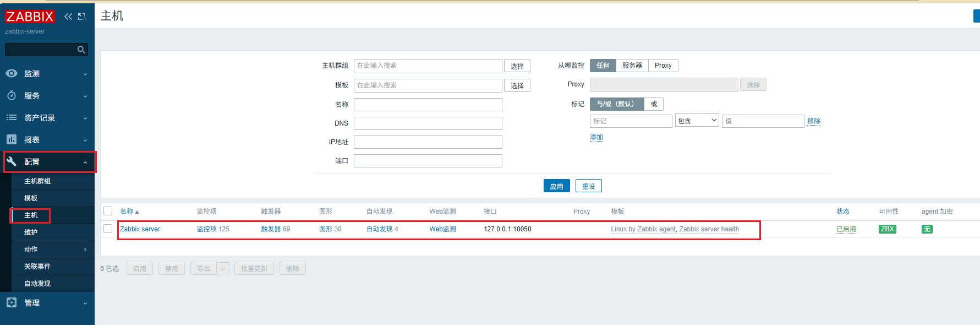Viewport: 980px width, 325px height.
Task: Expand the 资产记录 menu section
Action: tap(85, 118)
